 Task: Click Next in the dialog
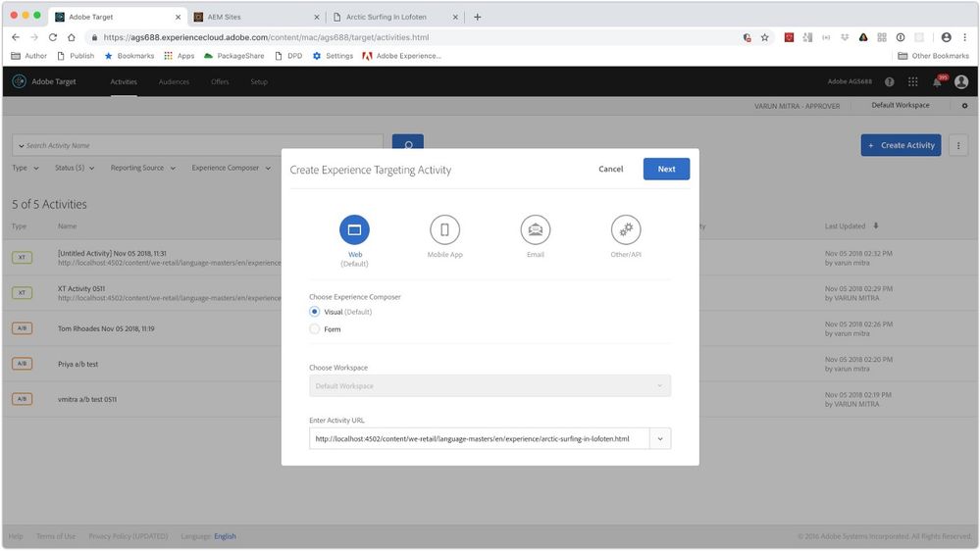coord(666,169)
